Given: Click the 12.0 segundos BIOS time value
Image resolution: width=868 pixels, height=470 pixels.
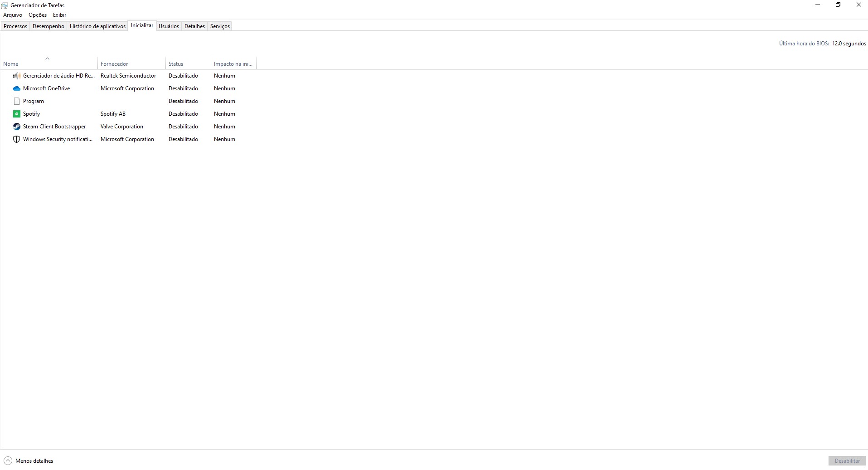Looking at the screenshot, I should [x=849, y=44].
